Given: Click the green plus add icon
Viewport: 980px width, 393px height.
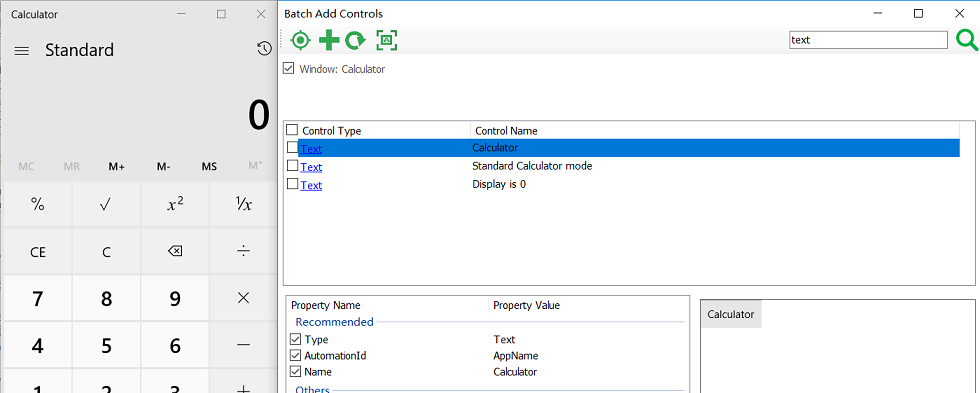Looking at the screenshot, I should [329, 41].
